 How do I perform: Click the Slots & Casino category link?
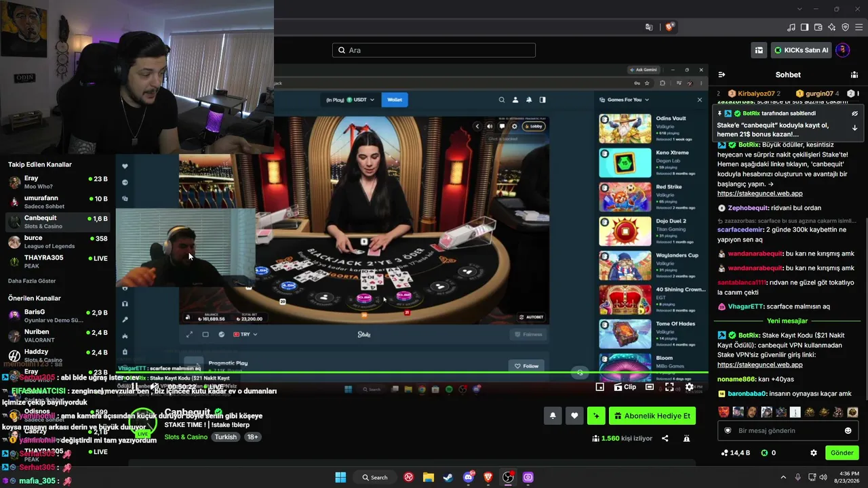pos(186,437)
